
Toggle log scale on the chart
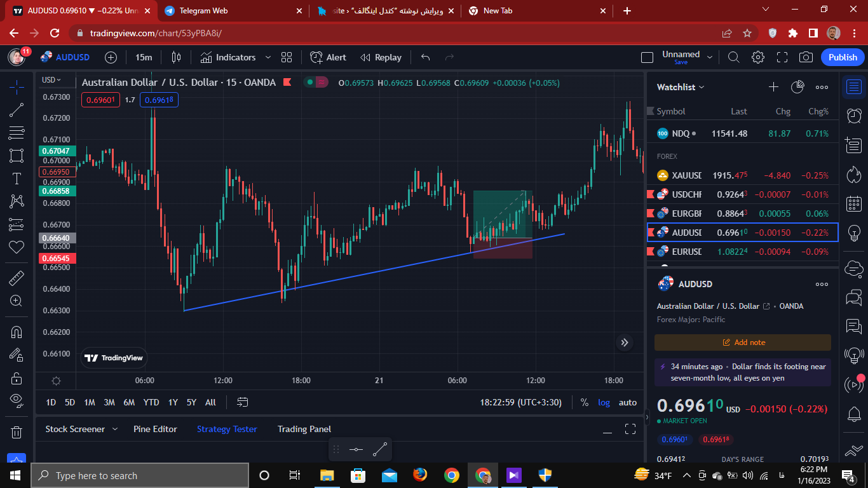pyautogui.click(x=604, y=402)
